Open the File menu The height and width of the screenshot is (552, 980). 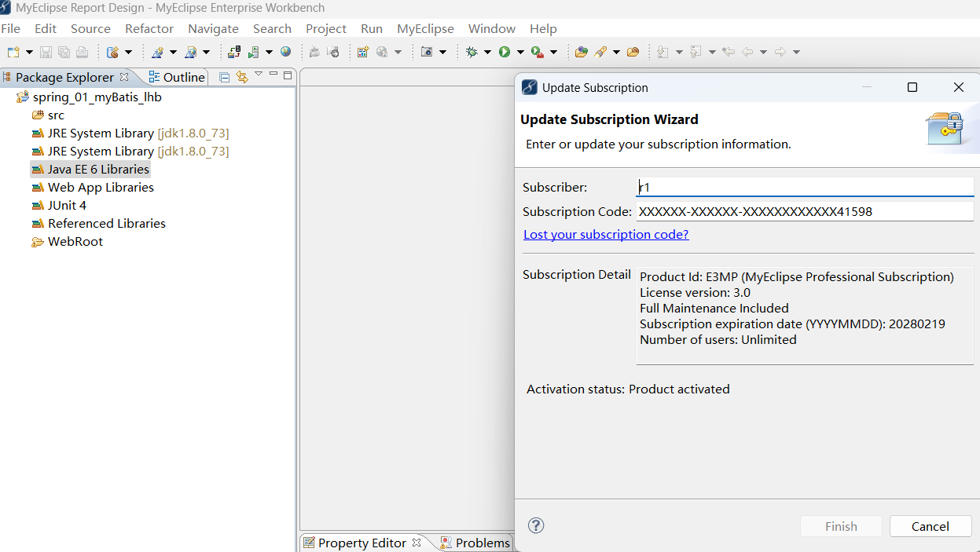pos(11,28)
